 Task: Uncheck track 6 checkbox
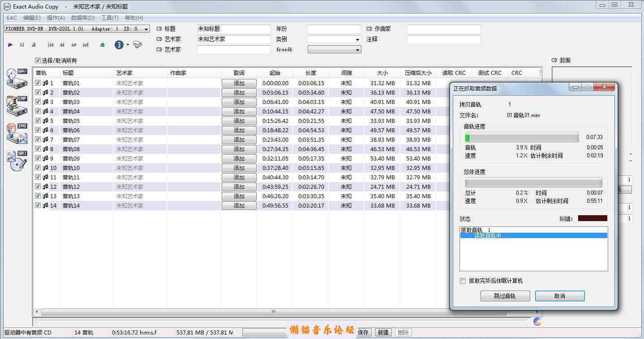pyautogui.click(x=38, y=130)
